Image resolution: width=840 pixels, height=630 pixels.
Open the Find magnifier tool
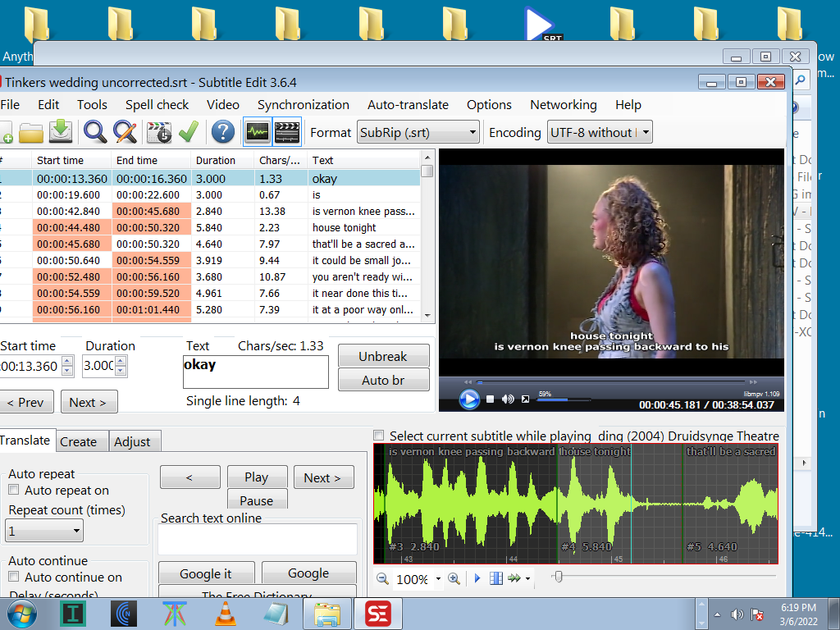click(x=95, y=132)
